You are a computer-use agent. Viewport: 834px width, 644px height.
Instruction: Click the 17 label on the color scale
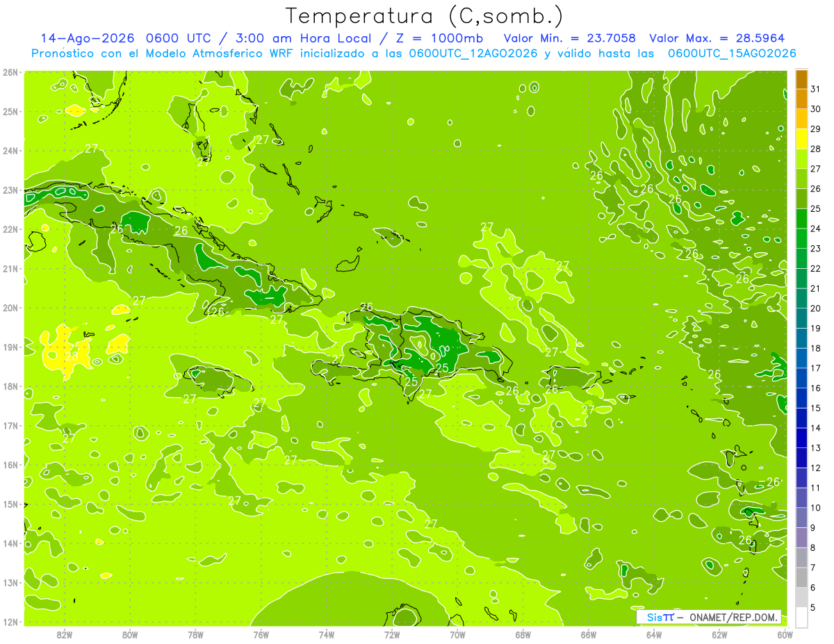click(817, 368)
